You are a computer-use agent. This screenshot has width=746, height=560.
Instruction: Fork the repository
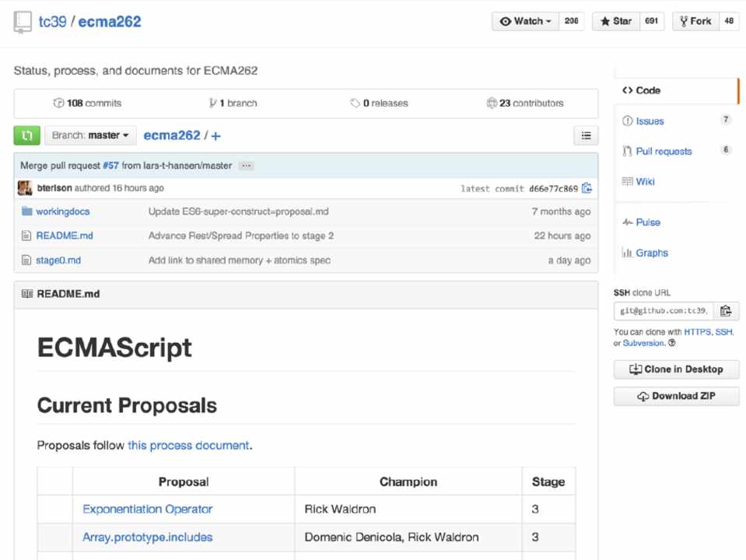click(695, 22)
